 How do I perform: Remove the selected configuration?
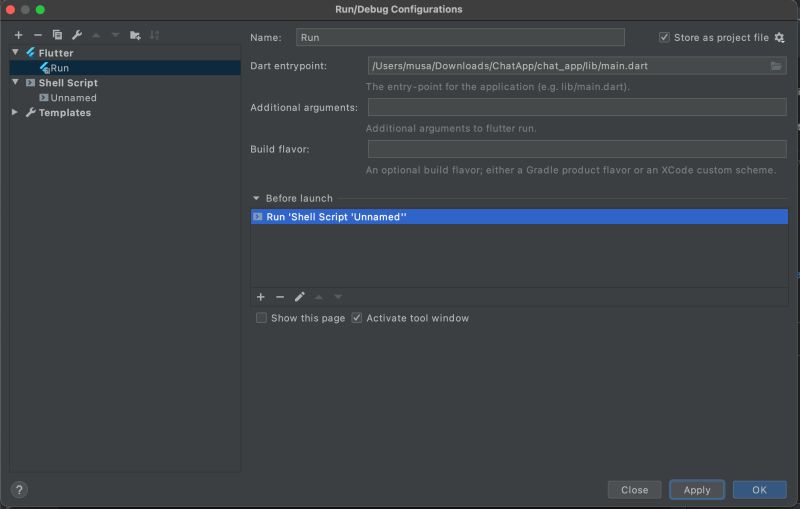tap(38, 35)
